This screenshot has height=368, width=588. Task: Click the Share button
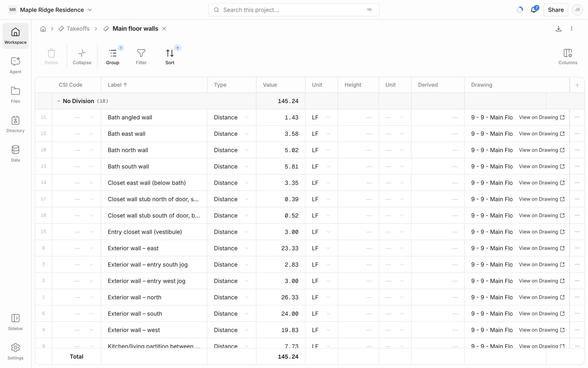point(556,10)
